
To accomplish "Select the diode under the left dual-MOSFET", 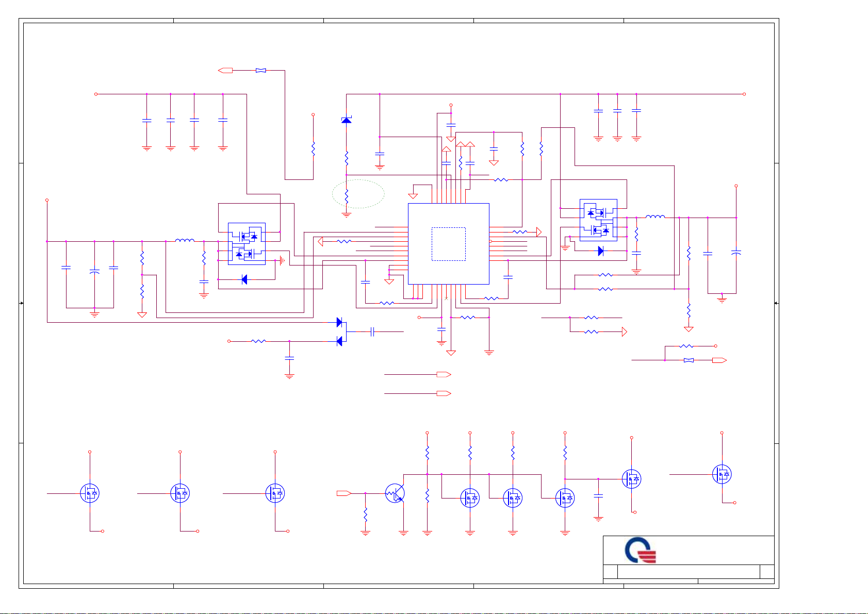I will click(244, 279).
